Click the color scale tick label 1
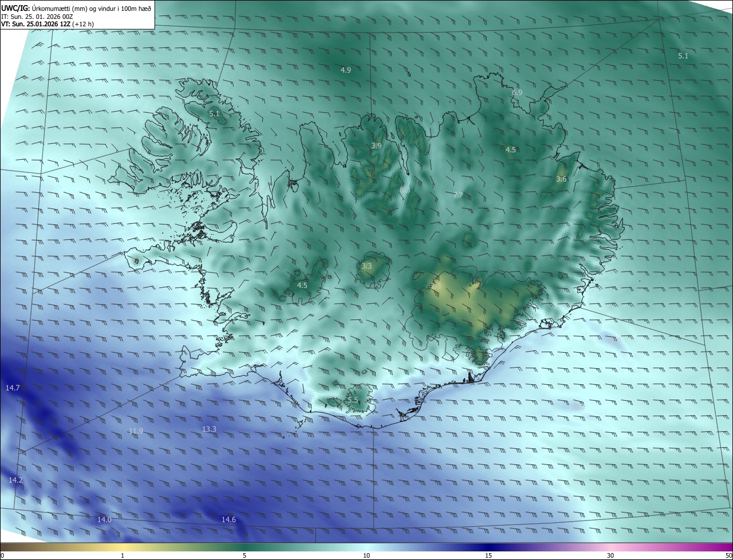 (x=123, y=556)
